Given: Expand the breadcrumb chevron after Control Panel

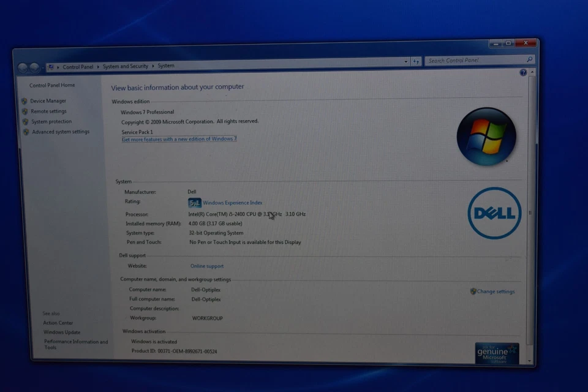Looking at the screenshot, I should coord(98,66).
